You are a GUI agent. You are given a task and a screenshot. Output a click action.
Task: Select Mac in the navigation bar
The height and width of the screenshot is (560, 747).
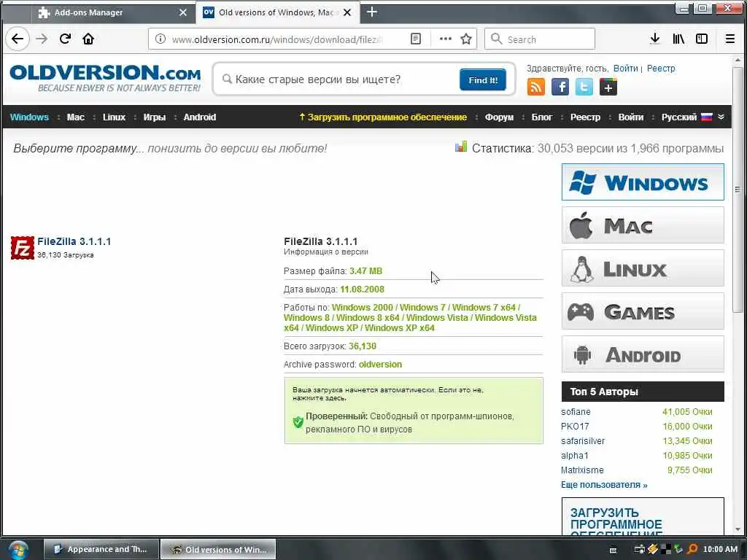tap(75, 117)
